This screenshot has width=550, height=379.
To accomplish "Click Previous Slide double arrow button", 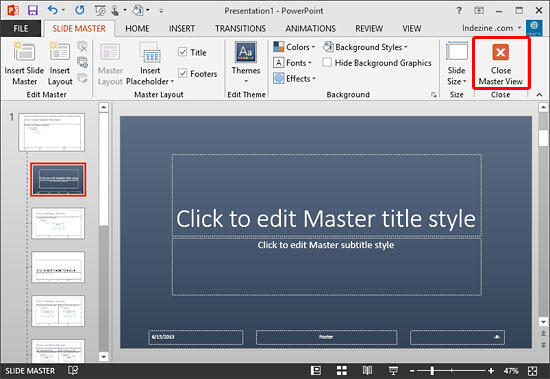I will 543,333.
